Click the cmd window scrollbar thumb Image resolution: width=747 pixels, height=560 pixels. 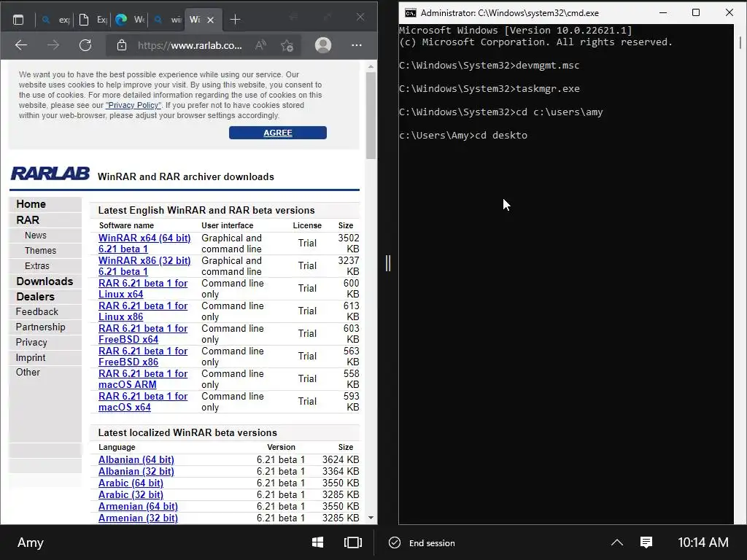pos(740,42)
